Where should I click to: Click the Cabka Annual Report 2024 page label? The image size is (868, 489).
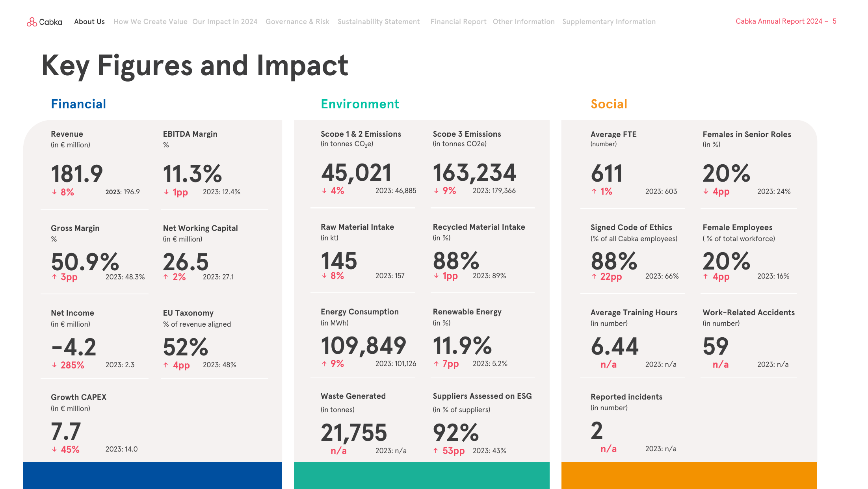pos(786,21)
